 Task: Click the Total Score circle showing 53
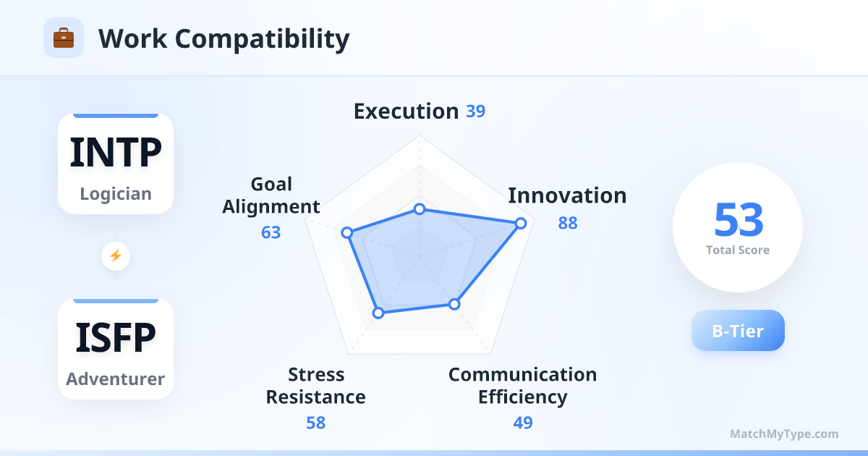point(738,227)
